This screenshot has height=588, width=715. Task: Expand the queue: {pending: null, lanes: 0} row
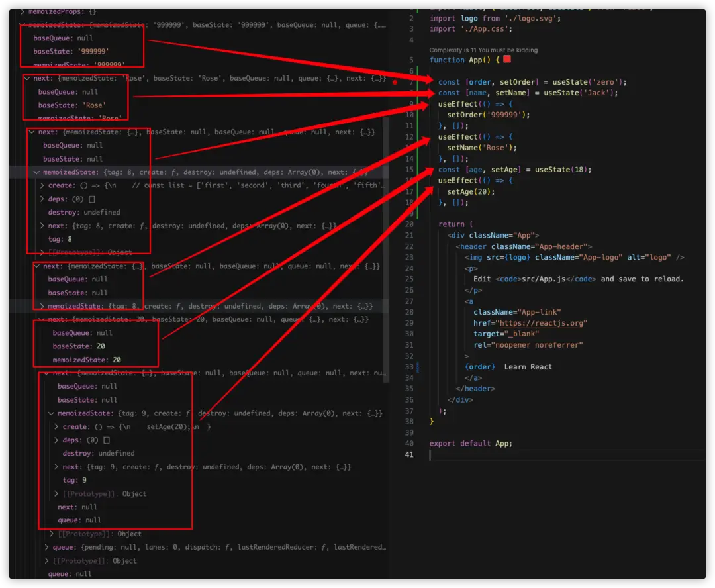tap(46, 547)
